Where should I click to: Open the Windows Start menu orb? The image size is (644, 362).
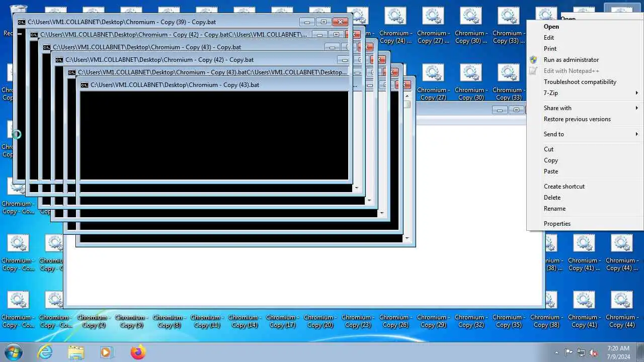coord(13,352)
